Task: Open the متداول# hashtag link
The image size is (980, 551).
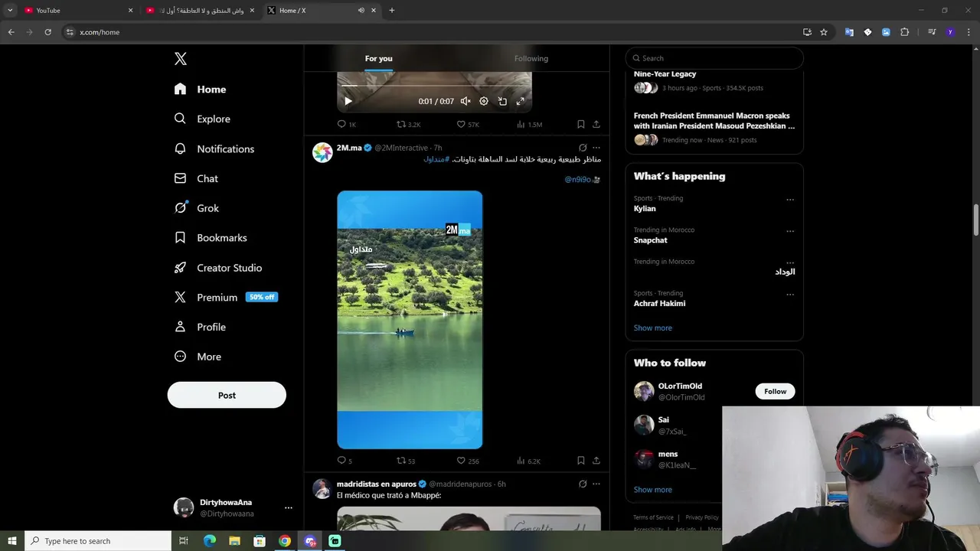Action: coord(436,159)
